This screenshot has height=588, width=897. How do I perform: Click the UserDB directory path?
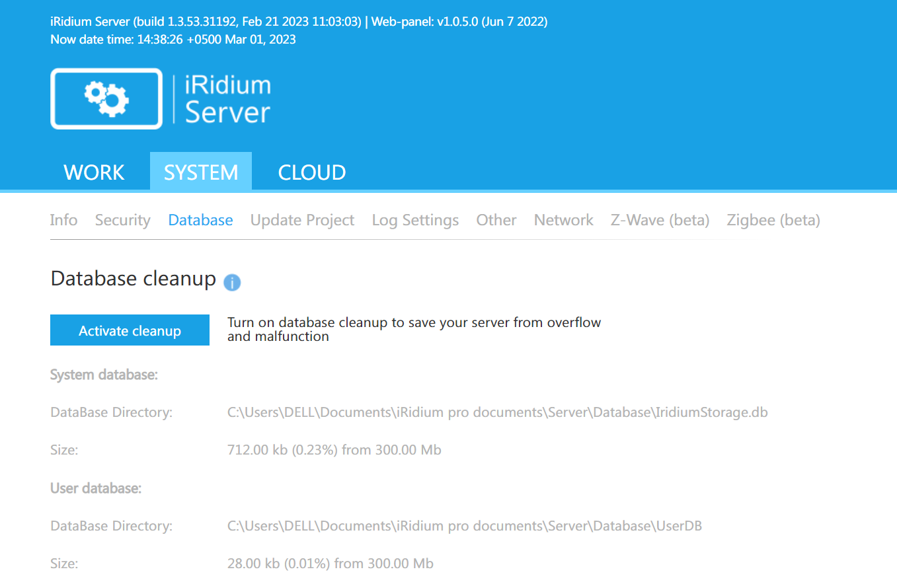(464, 527)
